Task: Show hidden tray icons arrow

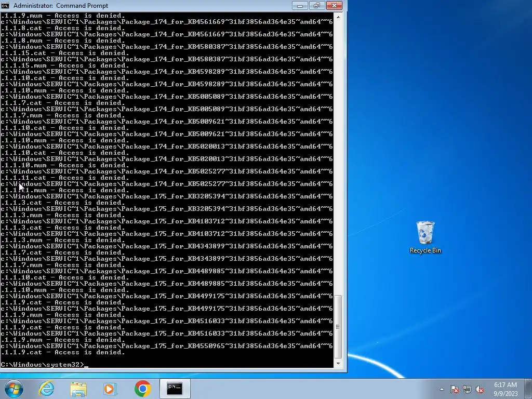Action: coord(442,389)
